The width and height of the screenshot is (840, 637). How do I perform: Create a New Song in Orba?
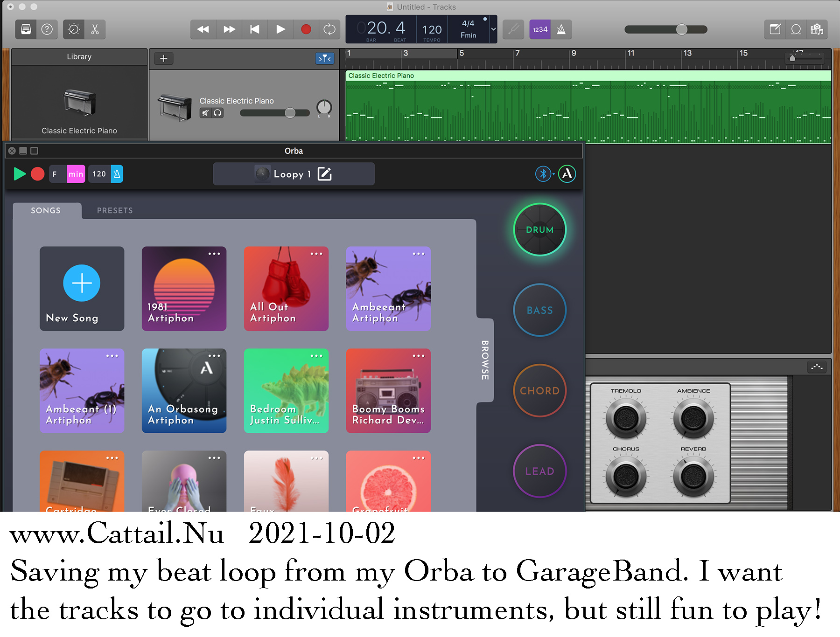point(82,289)
